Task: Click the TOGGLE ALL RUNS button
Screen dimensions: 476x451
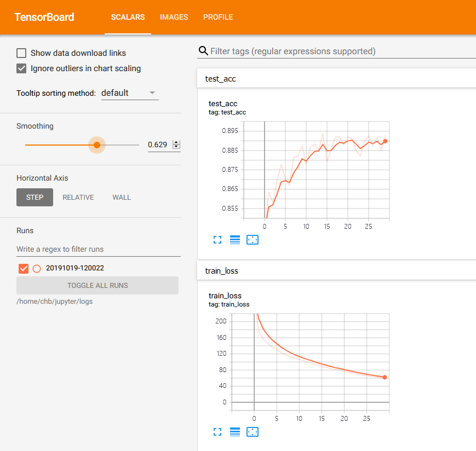Action: pos(97,285)
